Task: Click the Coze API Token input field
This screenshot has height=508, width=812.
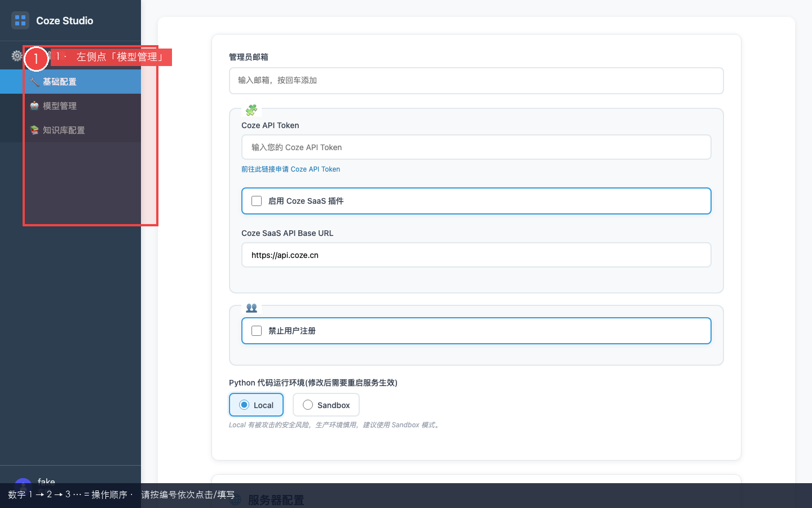Action: [x=476, y=147]
